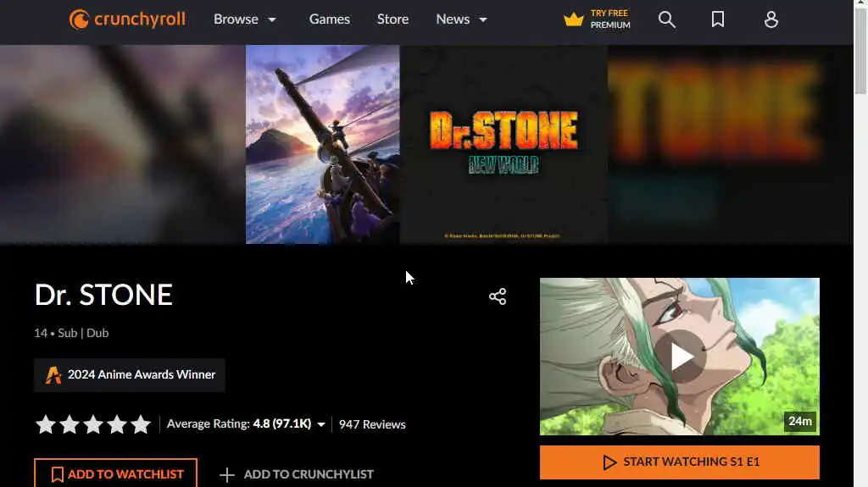Open the account profile icon
This screenshot has height=487, width=868.
(x=771, y=19)
